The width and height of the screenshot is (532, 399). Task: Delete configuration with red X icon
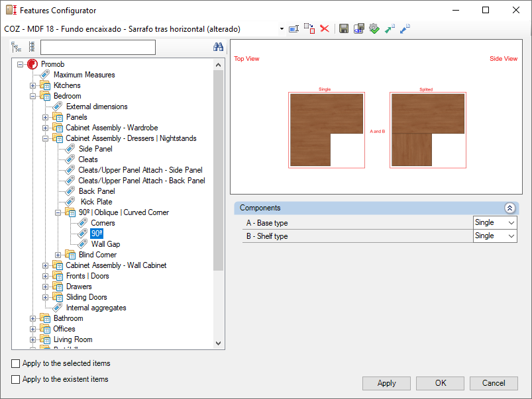(x=325, y=29)
